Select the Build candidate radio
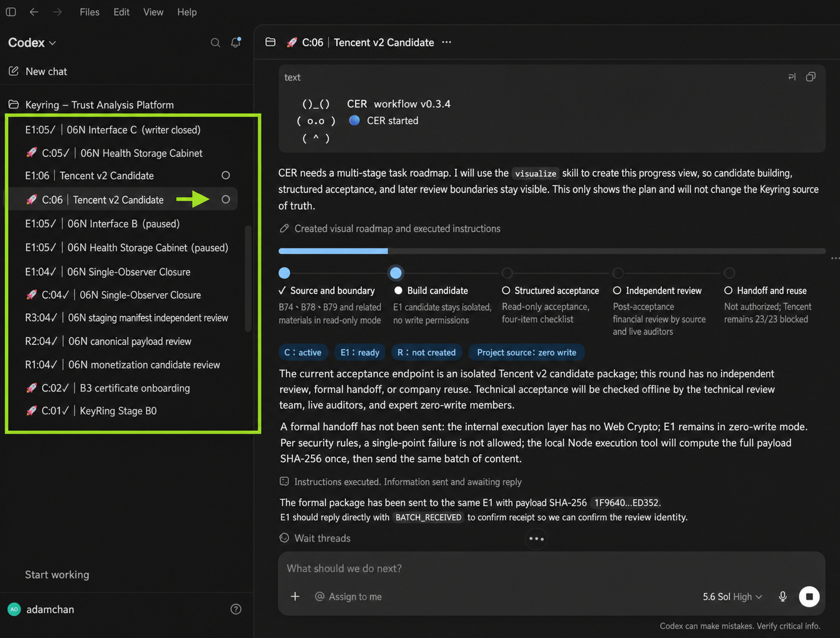Image resolution: width=840 pixels, height=638 pixels. [398, 290]
